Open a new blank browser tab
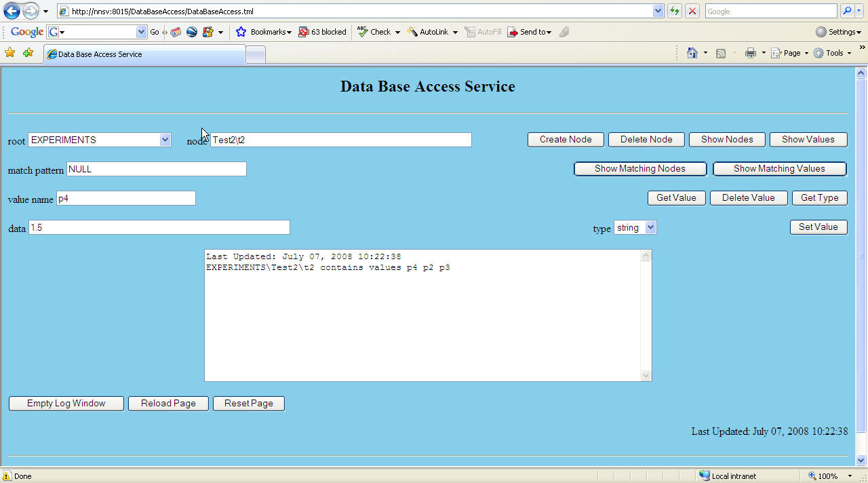This screenshot has width=868, height=483. point(255,55)
